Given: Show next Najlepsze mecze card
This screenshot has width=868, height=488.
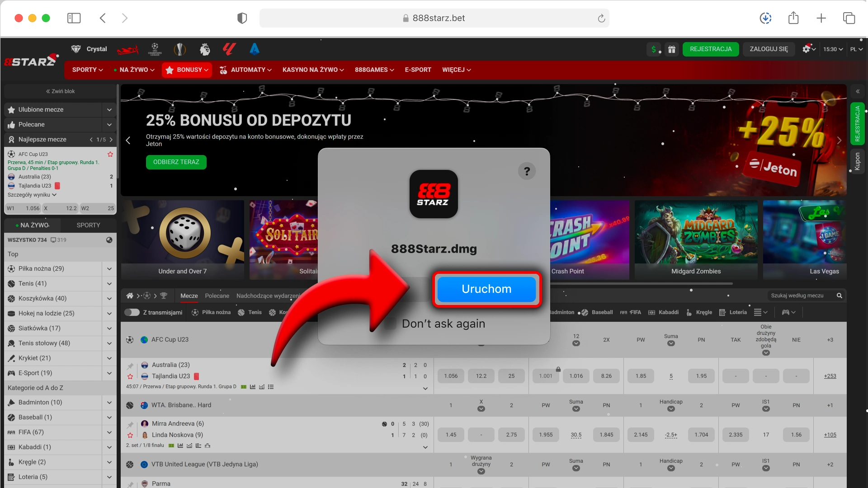Looking at the screenshot, I should pos(111,140).
